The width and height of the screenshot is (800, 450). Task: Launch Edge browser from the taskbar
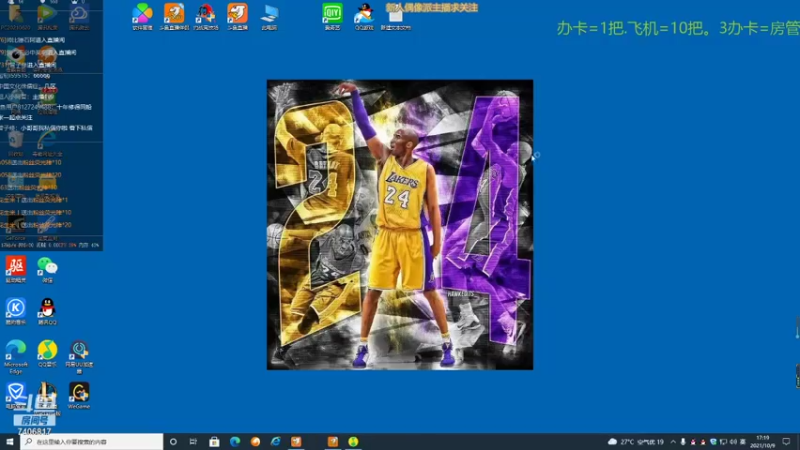tap(235, 441)
